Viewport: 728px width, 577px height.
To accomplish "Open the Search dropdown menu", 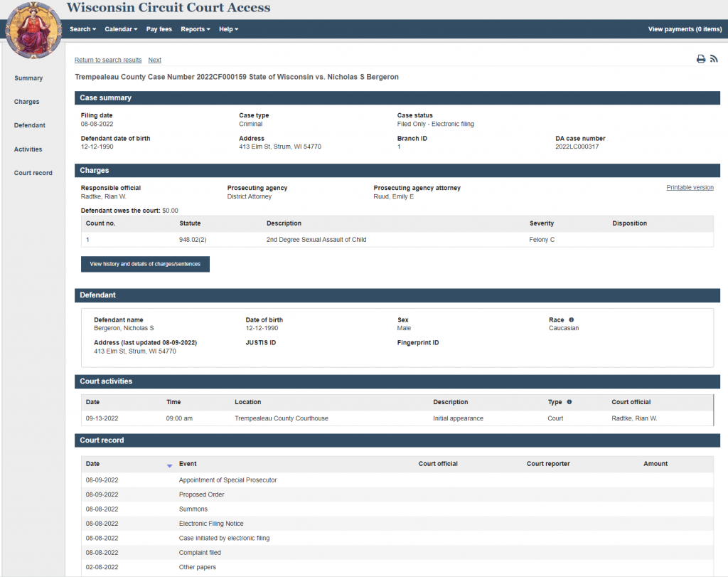I will point(82,29).
